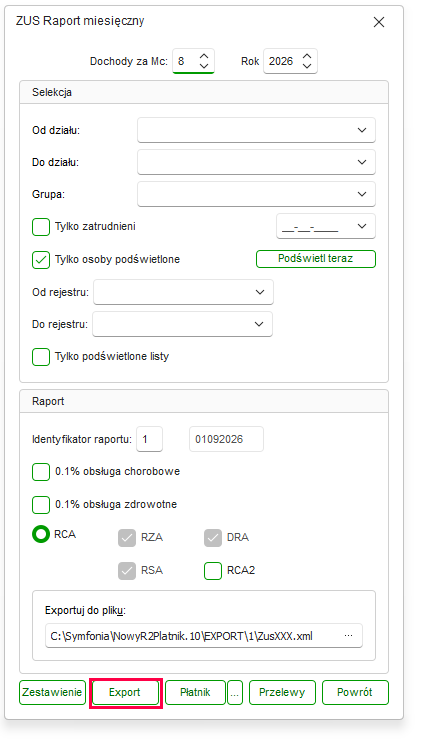421x746 pixels.
Task: Click the Export button
Action: tap(126, 692)
